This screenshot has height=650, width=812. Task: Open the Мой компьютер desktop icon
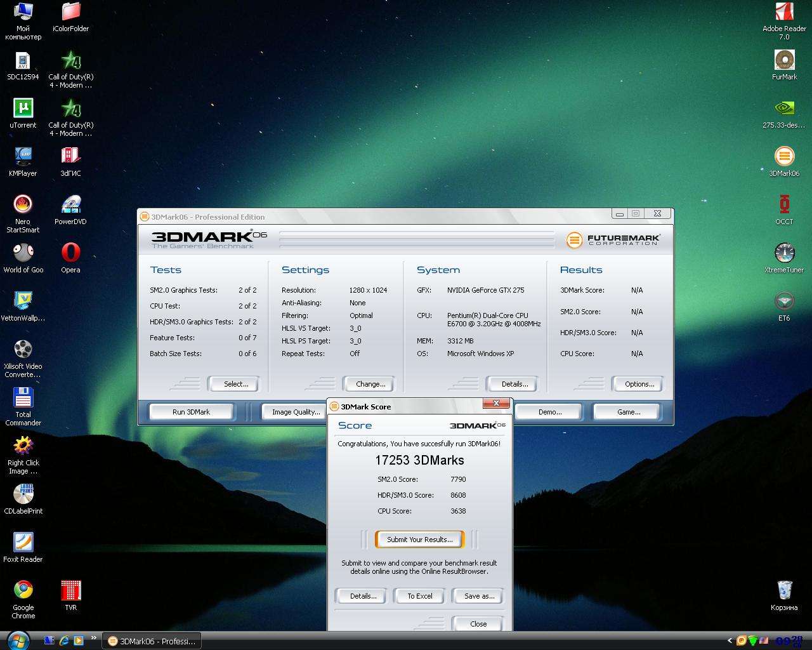[x=23, y=21]
